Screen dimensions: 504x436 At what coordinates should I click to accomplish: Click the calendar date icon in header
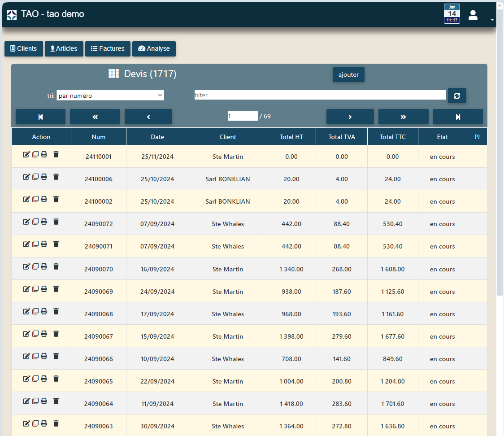tap(452, 14)
